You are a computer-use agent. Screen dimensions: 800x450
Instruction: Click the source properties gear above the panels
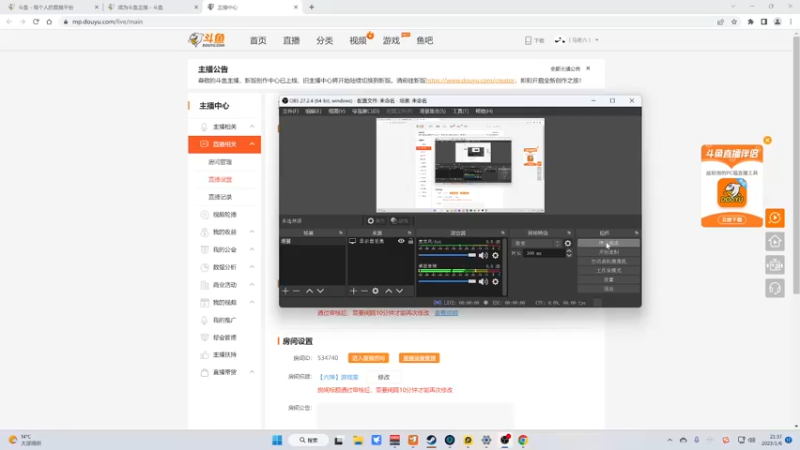(376, 221)
